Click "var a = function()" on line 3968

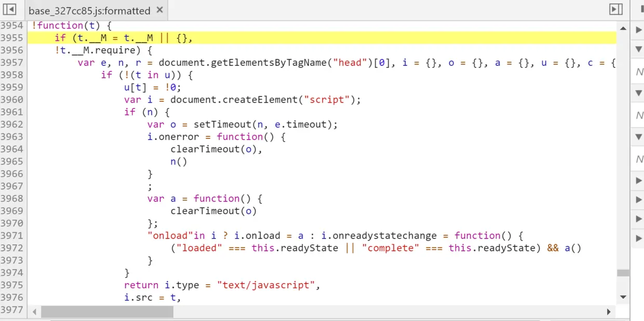click(199, 198)
